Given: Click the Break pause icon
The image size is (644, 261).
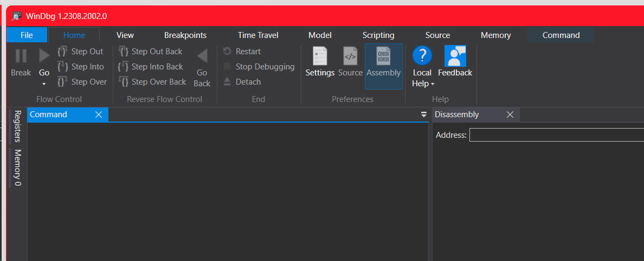Looking at the screenshot, I should click(x=21, y=56).
